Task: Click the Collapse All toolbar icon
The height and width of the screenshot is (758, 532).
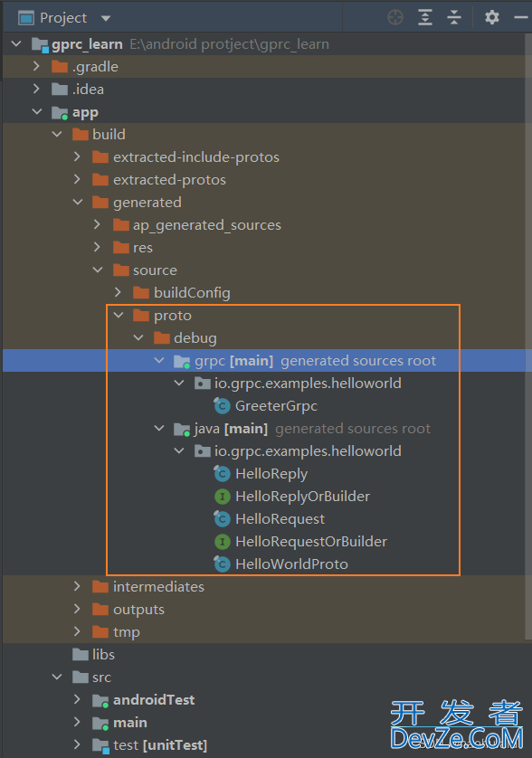Action: (x=453, y=17)
